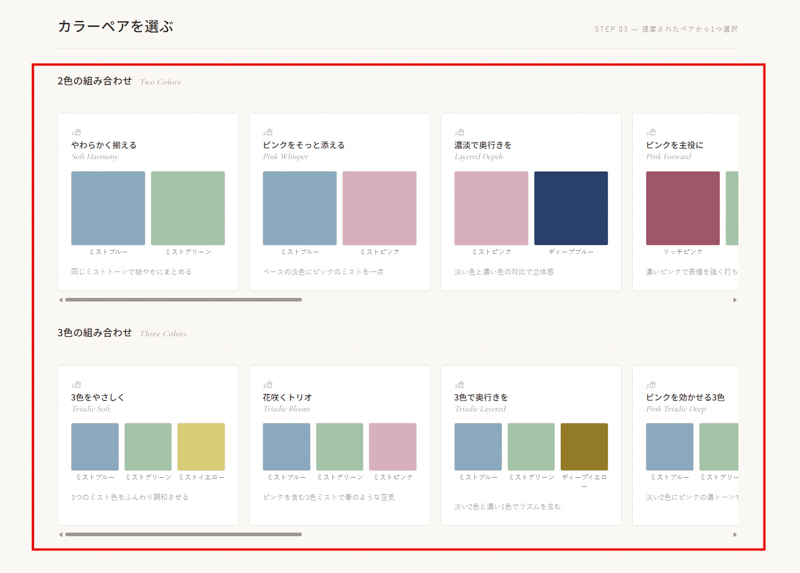800x573 pixels.
Task: Choose the ピンクをそっと添える Pink Whisper card
Action: (339, 202)
